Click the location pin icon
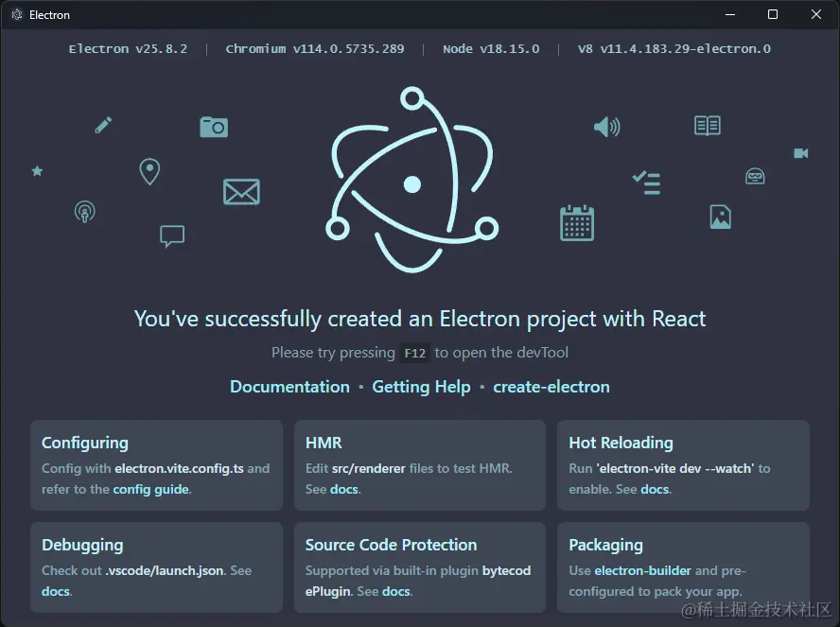This screenshot has height=627, width=840. pos(149,171)
